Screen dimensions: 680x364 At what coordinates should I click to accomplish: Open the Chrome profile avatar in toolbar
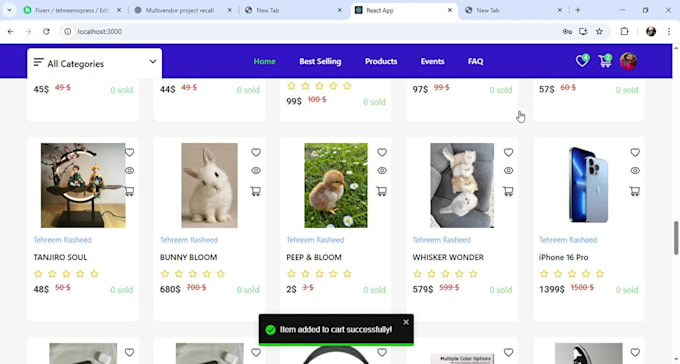[651, 31]
